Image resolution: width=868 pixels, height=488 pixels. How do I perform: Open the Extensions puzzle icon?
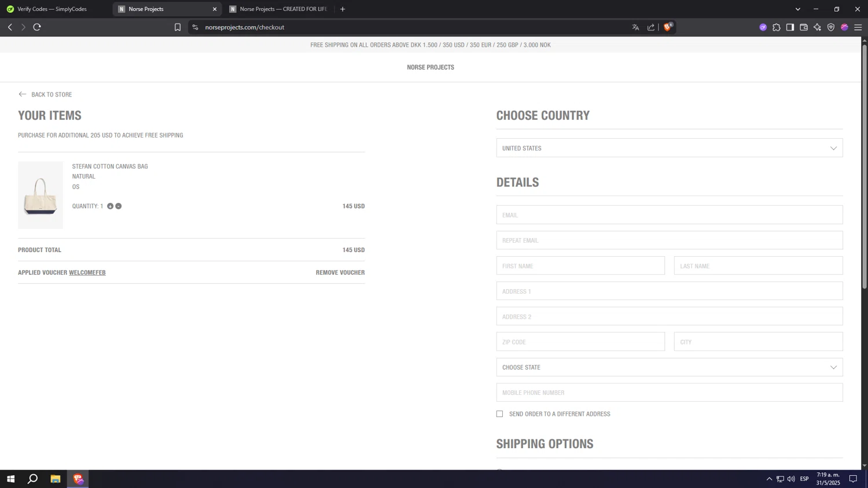point(777,27)
